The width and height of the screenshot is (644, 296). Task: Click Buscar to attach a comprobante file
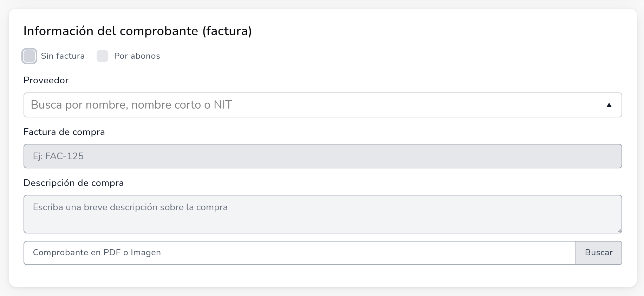point(599,253)
